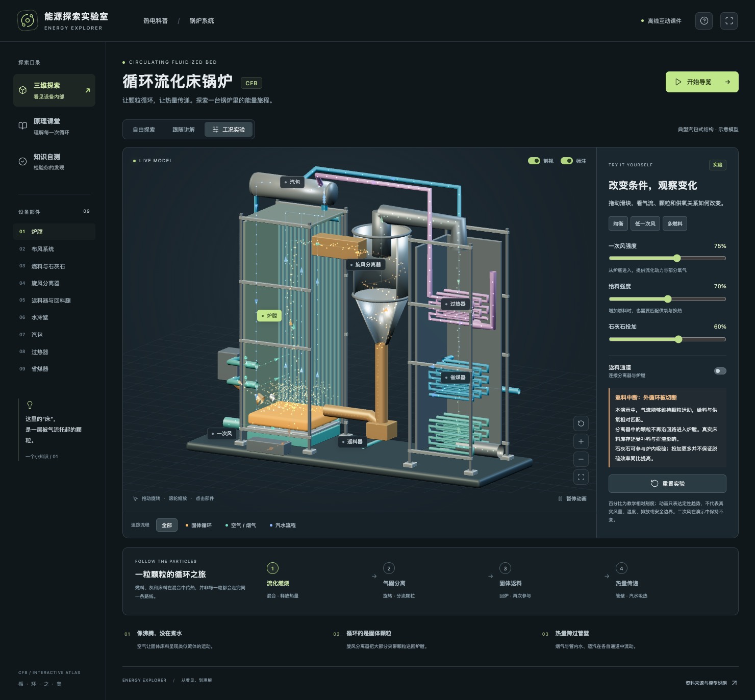Viewport: 755px width, 700px height.
Task: Filter flow tracking to 固体循环
Action: 198,525
